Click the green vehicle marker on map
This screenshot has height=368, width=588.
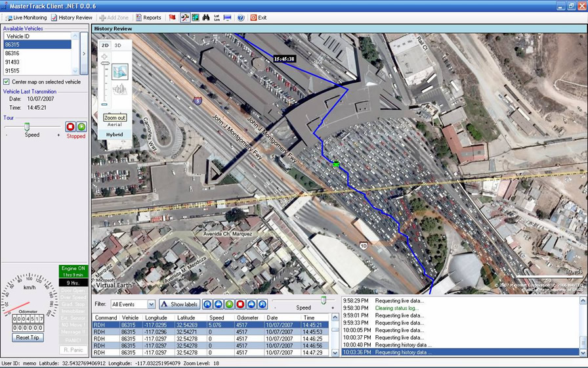pos(336,164)
